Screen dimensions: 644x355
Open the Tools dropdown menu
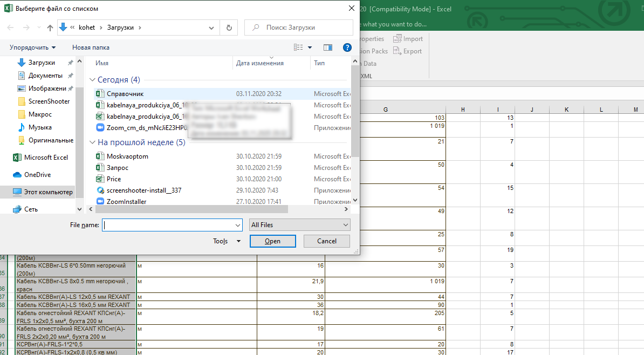point(227,241)
